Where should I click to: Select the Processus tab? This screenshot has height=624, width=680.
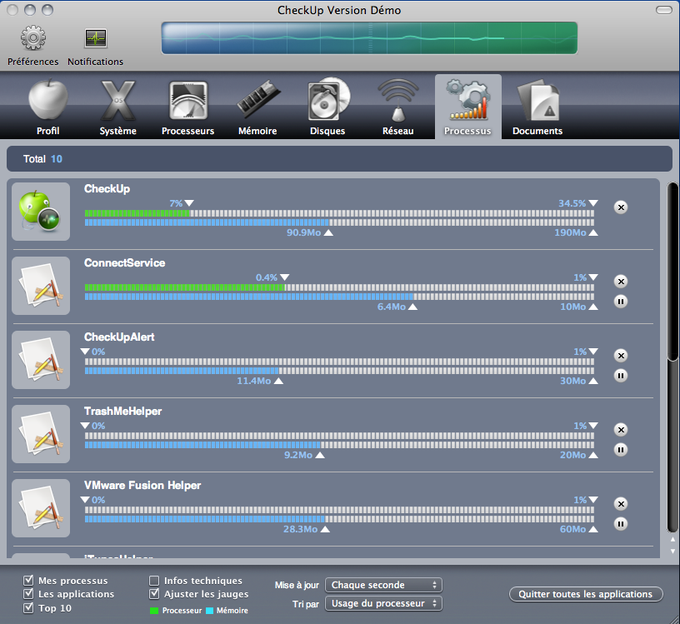(x=468, y=107)
